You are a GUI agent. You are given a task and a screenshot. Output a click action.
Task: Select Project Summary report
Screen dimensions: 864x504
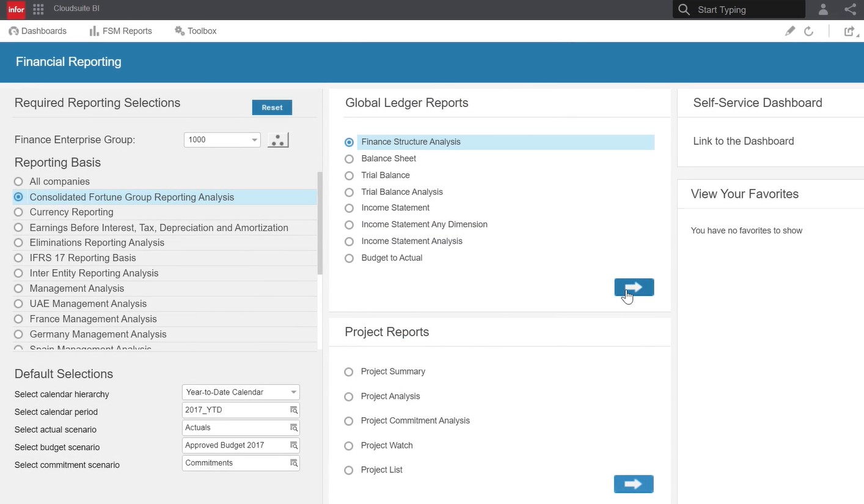tap(386, 371)
